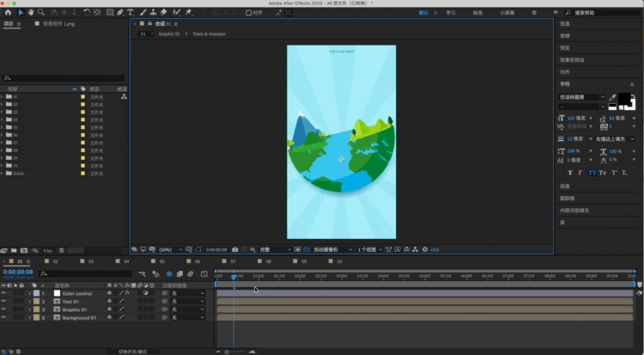Open the Graphic 01 composition breadcrumb

169,34
